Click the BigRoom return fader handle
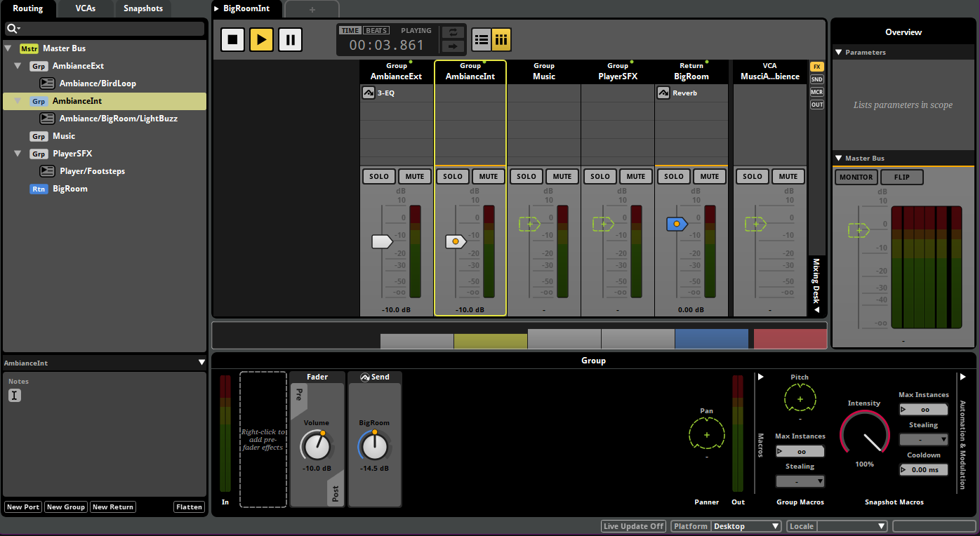The image size is (980, 536). [676, 224]
